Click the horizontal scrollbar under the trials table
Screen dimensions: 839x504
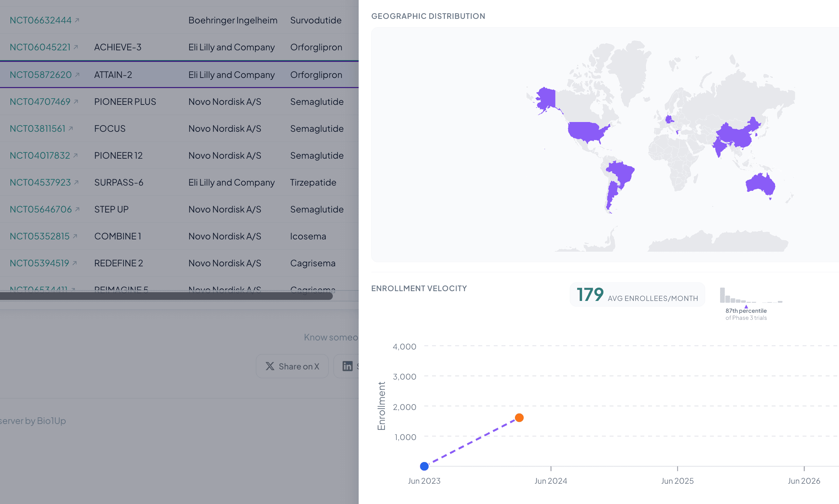pos(166,296)
